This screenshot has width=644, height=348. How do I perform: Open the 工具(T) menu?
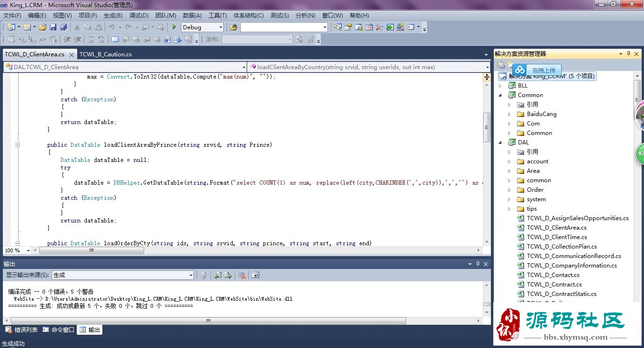(218, 16)
